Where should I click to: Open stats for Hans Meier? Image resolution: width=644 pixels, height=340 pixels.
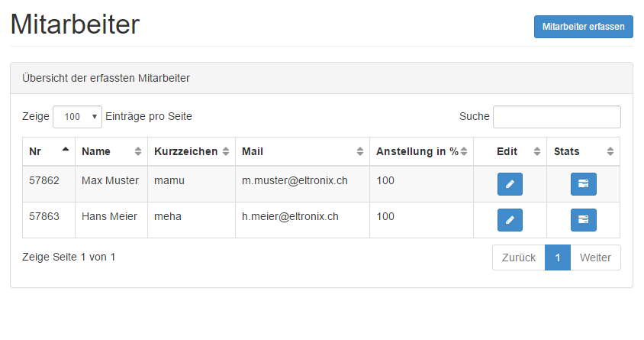[x=583, y=220]
